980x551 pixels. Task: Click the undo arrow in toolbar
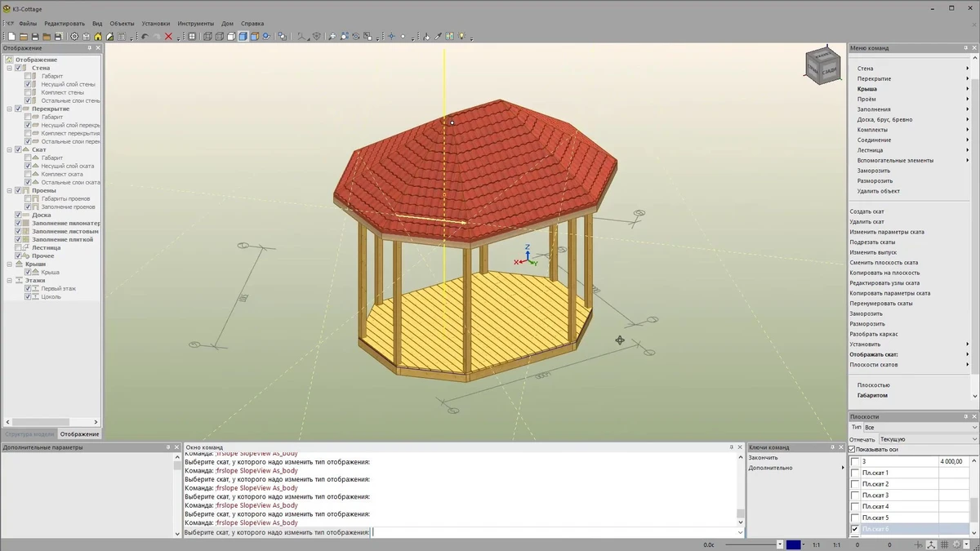click(145, 37)
